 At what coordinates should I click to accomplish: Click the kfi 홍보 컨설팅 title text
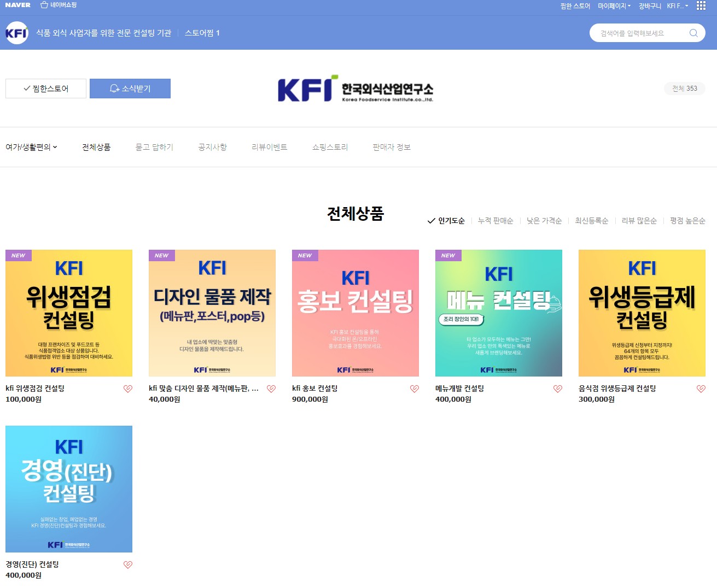[x=315, y=389]
